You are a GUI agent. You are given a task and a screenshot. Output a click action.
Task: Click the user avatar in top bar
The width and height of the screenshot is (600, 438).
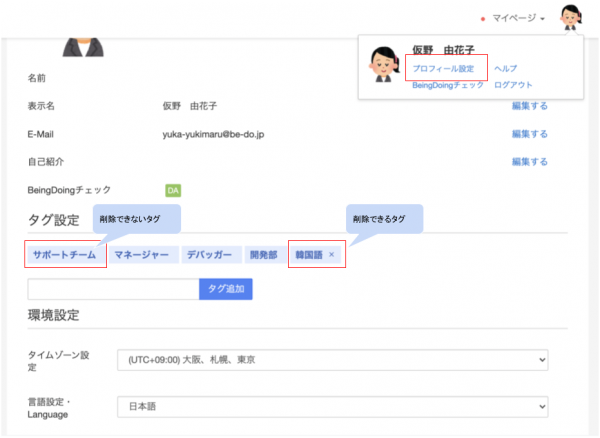click(571, 17)
